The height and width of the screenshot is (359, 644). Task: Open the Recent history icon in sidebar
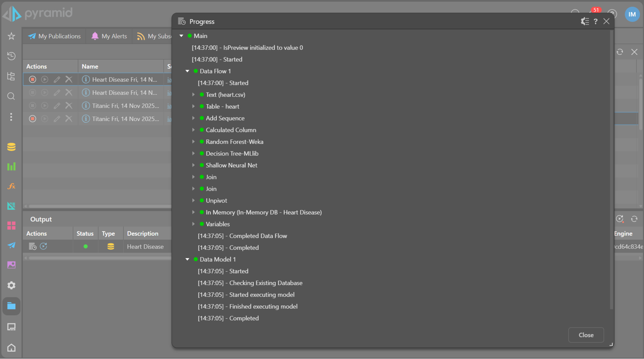tap(11, 56)
